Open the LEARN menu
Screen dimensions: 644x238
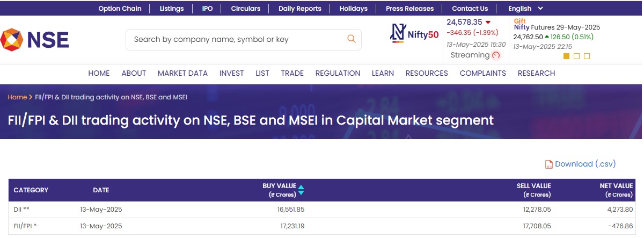tap(383, 73)
